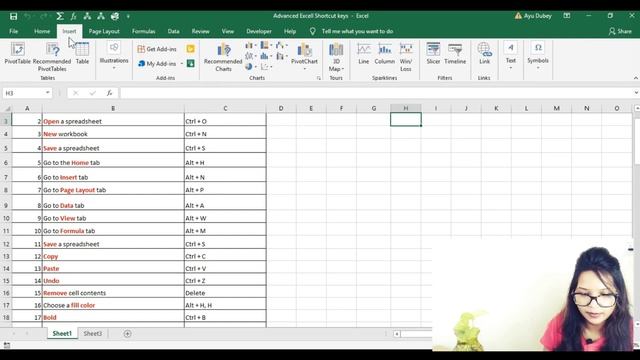The image size is (640, 360).
Task: Collapse the ribbon with the arrow
Action: pyautogui.click(x=636, y=78)
